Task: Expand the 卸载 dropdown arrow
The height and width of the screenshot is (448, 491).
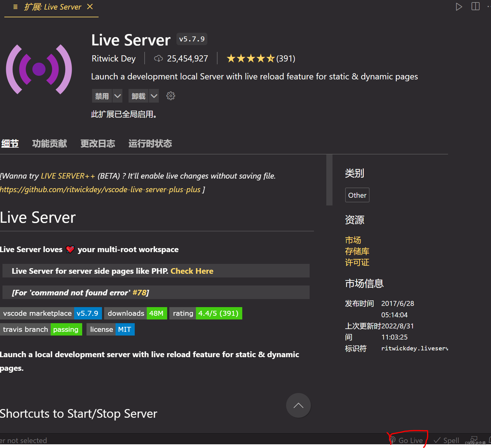Action: [154, 96]
